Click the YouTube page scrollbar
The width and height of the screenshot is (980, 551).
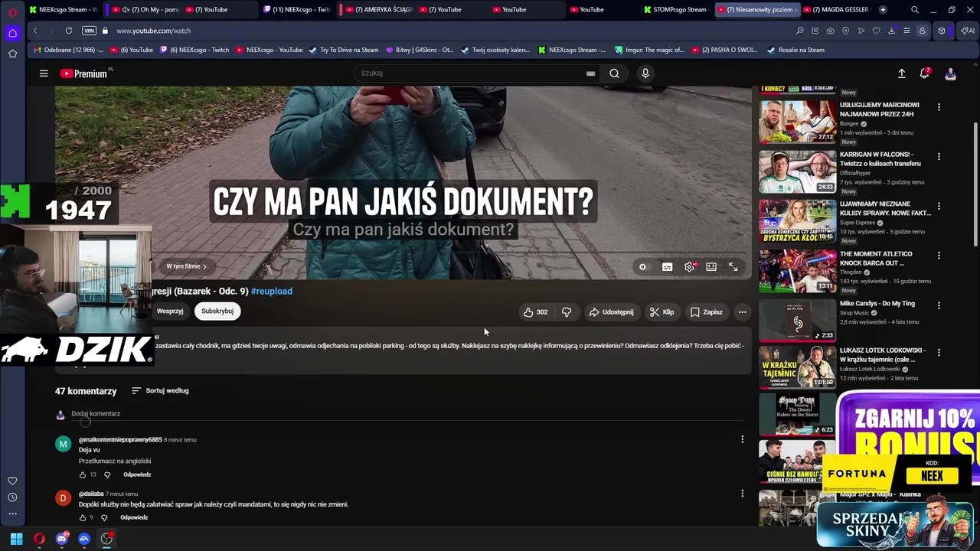pos(975,184)
